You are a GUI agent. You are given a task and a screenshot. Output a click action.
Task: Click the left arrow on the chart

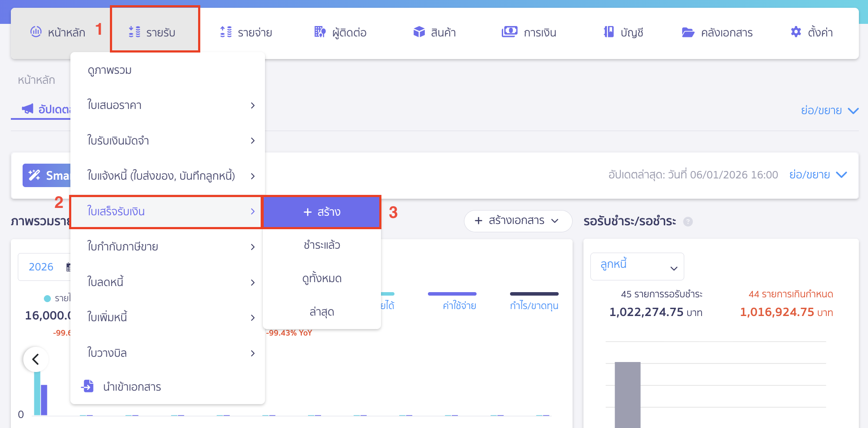click(x=36, y=359)
